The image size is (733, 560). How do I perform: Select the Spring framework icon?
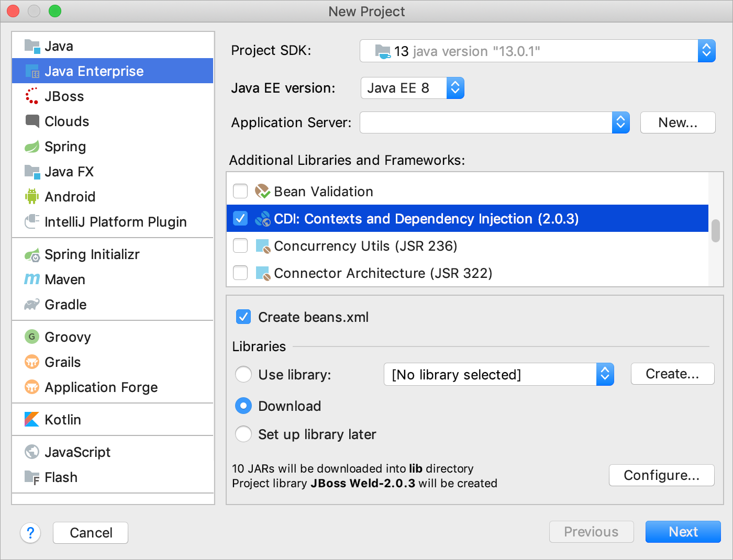[x=31, y=147]
